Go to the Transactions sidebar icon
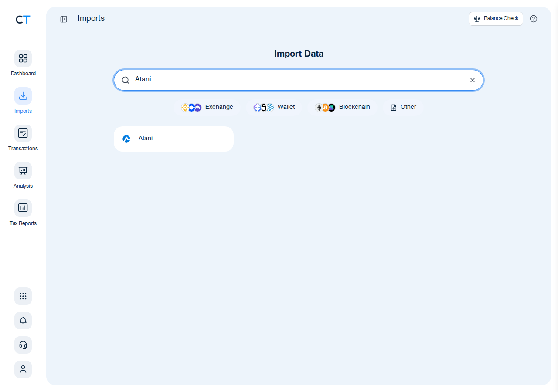558x392 pixels. [23, 133]
